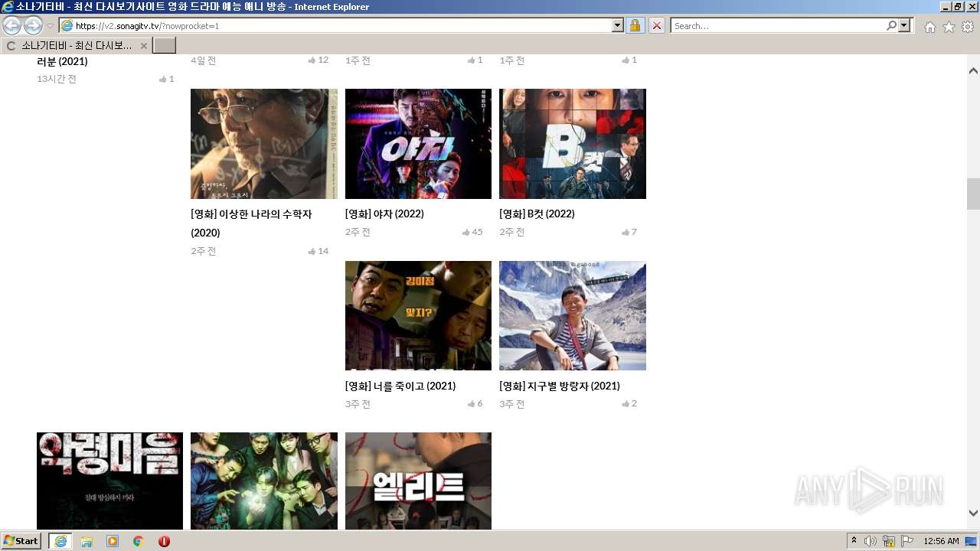Click the 2주 전 label under 야차
980x551 pixels.
[358, 232]
